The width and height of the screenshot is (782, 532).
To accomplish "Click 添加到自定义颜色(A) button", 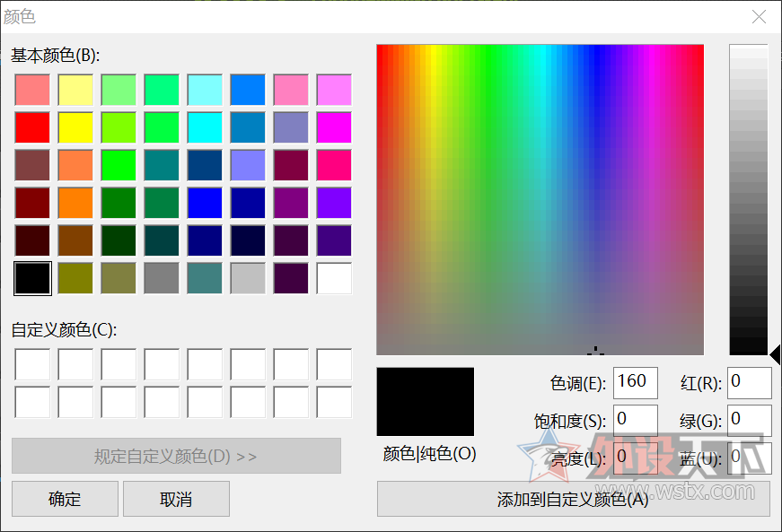I will point(568,499).
